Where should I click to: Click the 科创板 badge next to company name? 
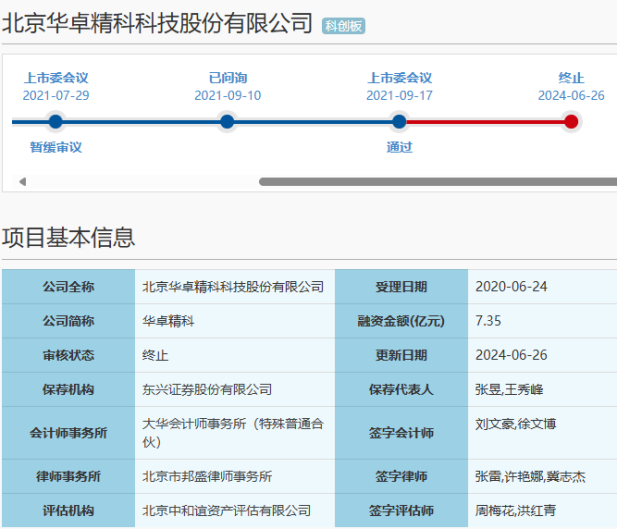click(x=344, y=26)
